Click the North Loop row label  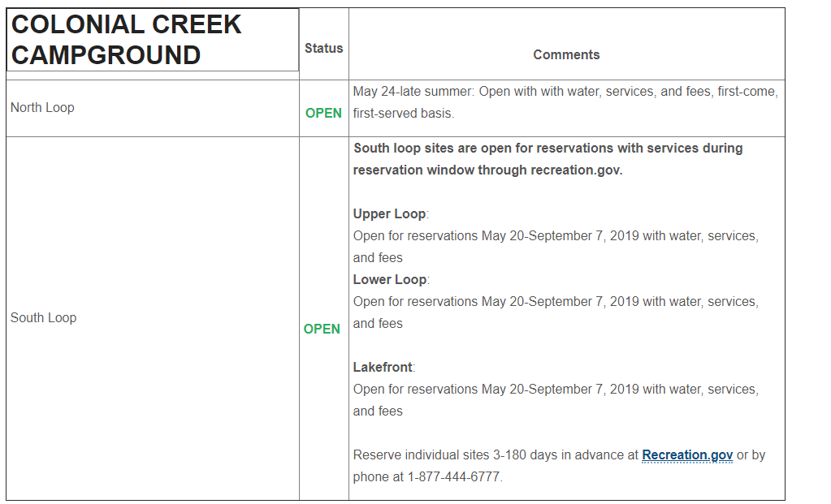[42, 108]
